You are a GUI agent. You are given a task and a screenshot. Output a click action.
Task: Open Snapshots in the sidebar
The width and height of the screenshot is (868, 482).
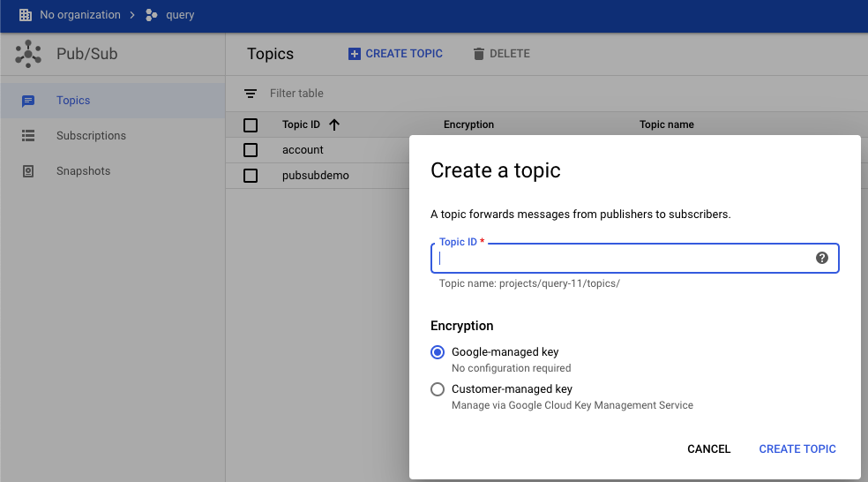(112, 171)
